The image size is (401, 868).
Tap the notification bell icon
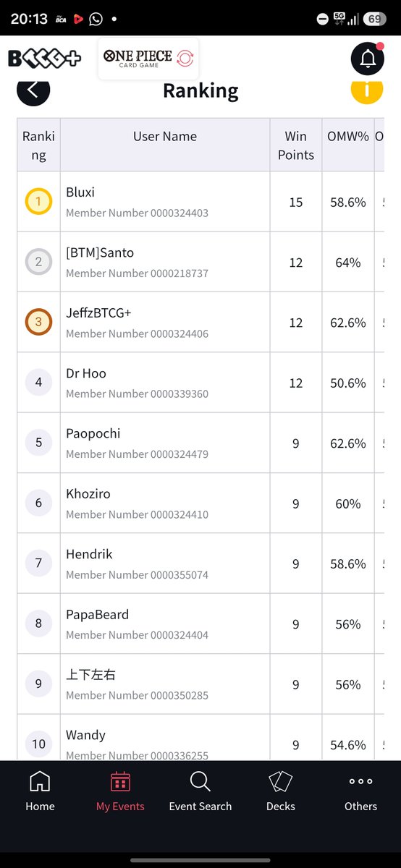pos(367,59)
